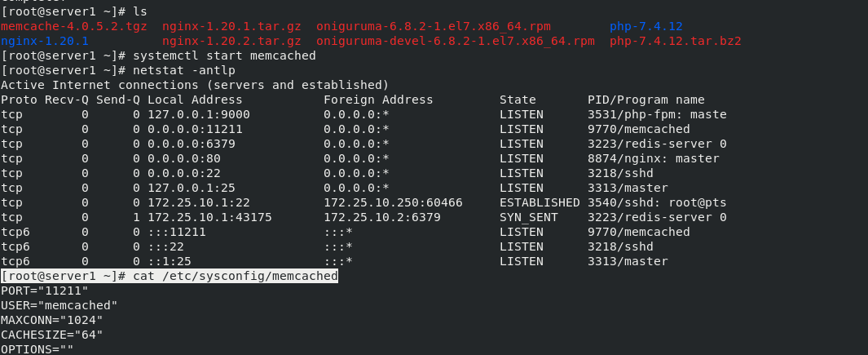Screen dimensions: 868x355
Task: Click nginx-1.20.2.tar.gz in the listing
Action: point(232,41)
